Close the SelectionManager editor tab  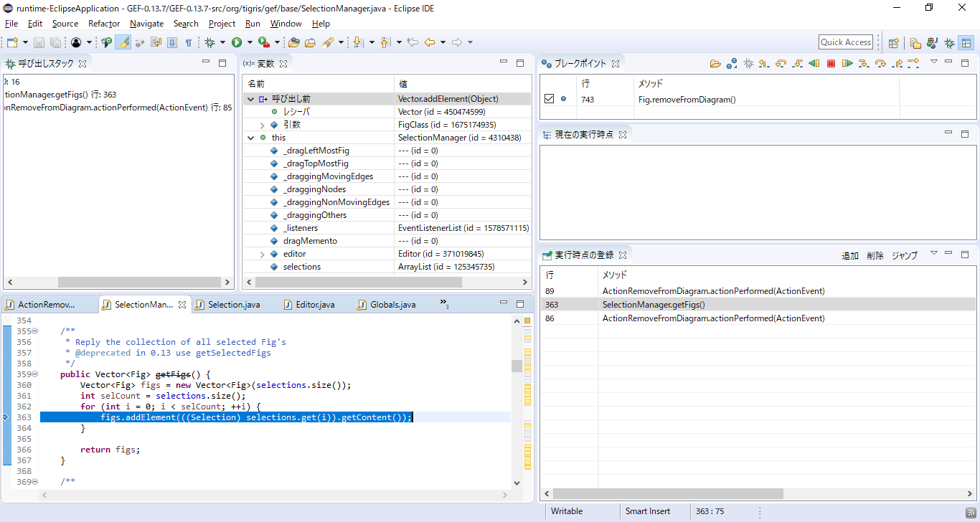(x=182, y=305)
